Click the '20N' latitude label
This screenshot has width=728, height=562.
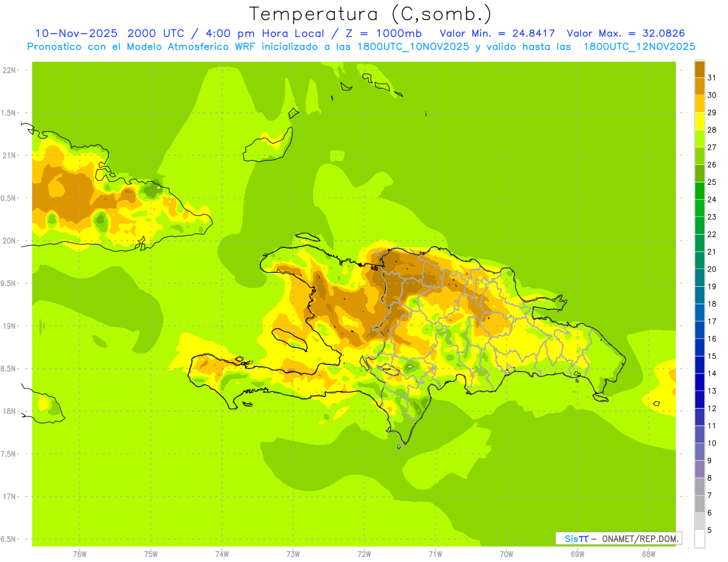tap(10, 241)
